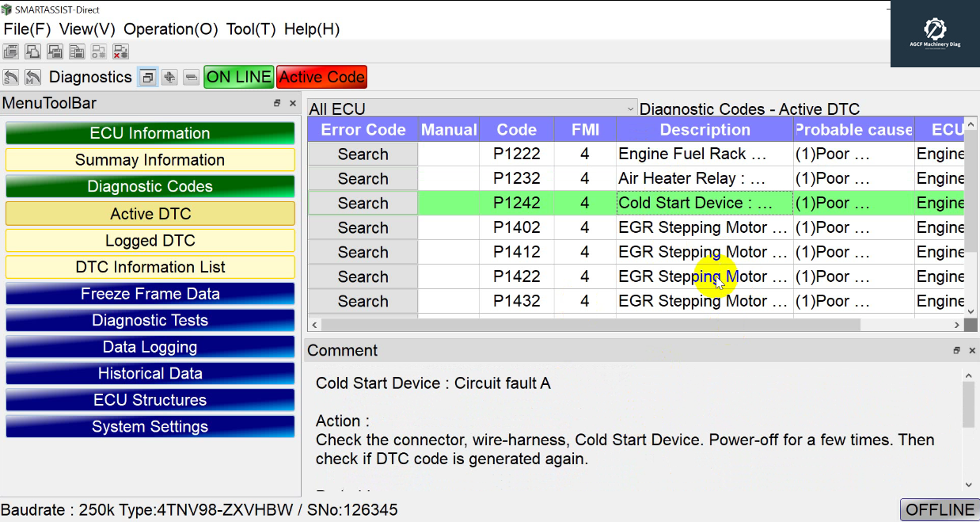Image resolution: width=980 pixels, height=522 pixels.
Task: Click the back arrow icon labeled M
Action: coord(32,77)
